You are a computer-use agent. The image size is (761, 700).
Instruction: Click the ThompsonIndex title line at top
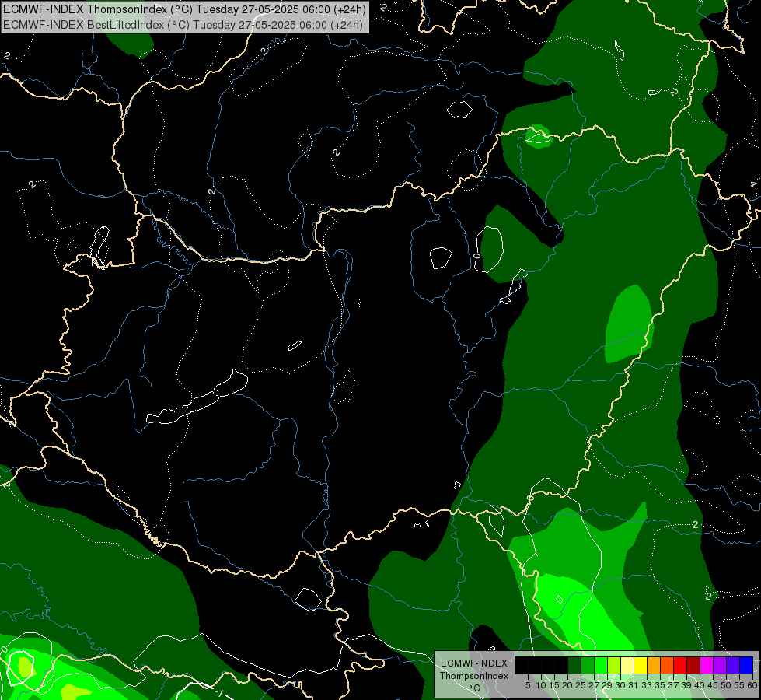click(x=184, y=9)
